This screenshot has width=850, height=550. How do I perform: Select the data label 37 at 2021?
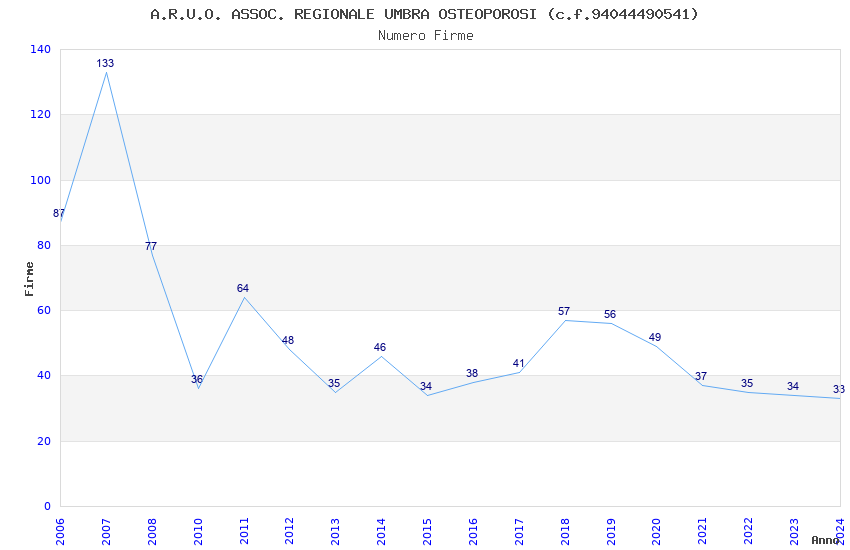click(x=701, y=377)
